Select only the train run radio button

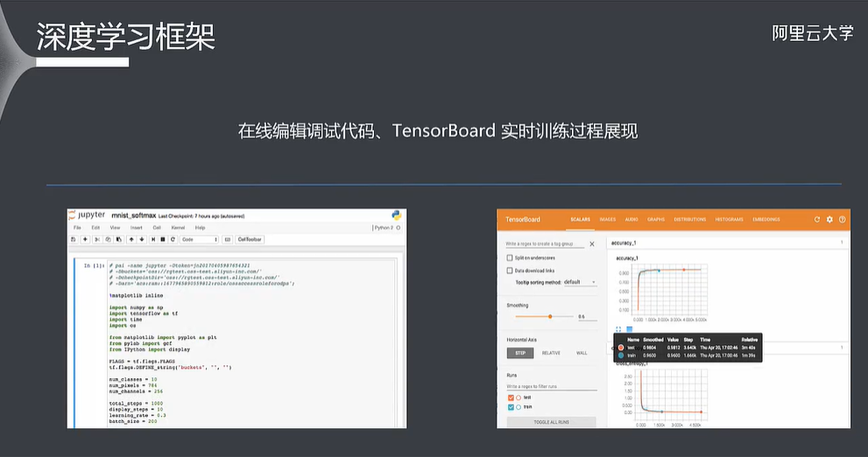519,407
